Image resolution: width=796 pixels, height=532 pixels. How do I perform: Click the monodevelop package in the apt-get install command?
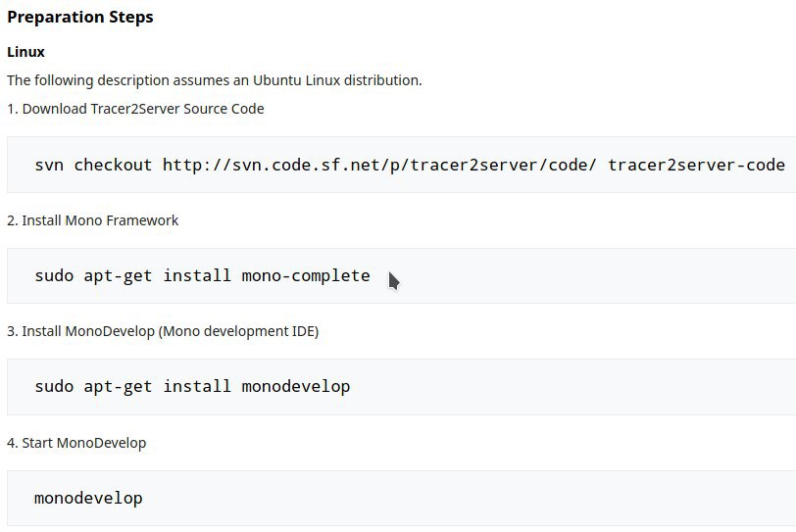[296, 387]
